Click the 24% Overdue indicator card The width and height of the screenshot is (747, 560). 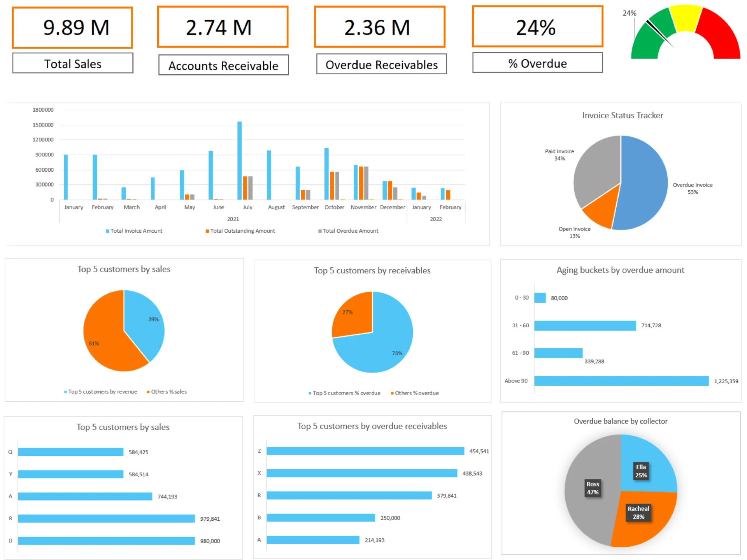[537, 27]
